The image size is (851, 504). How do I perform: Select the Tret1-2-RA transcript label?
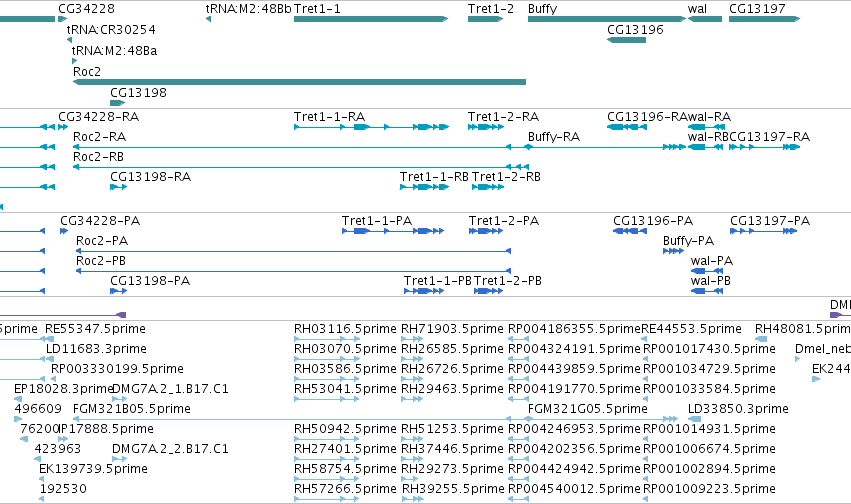pyautogui.click(x=503, y=117)
